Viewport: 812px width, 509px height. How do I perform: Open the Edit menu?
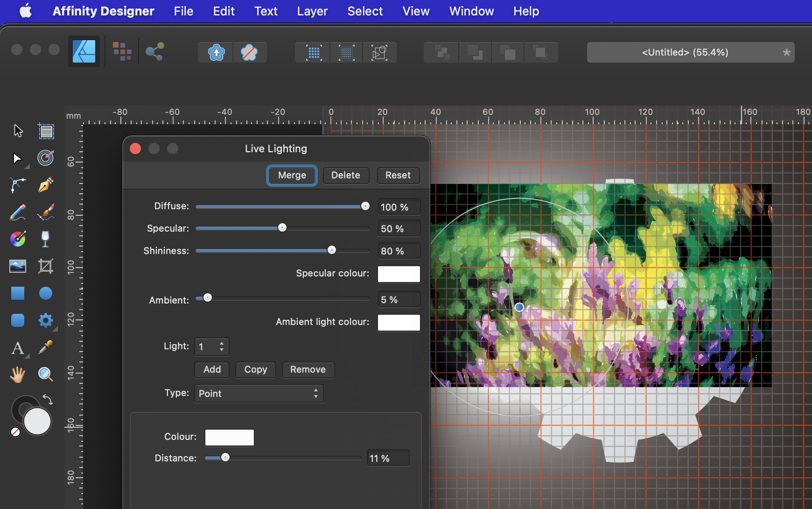click(224, 11)
